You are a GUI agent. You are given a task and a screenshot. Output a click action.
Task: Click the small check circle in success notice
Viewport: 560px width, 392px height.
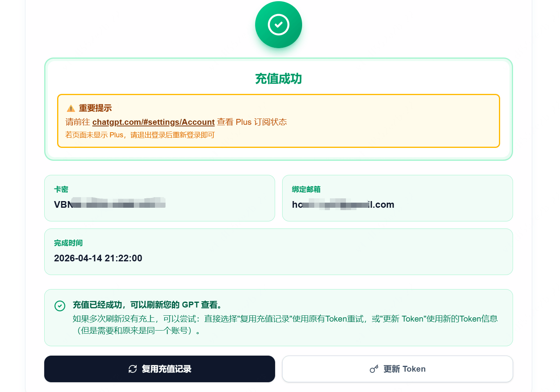pyautogui.click(x=60, y=306)
